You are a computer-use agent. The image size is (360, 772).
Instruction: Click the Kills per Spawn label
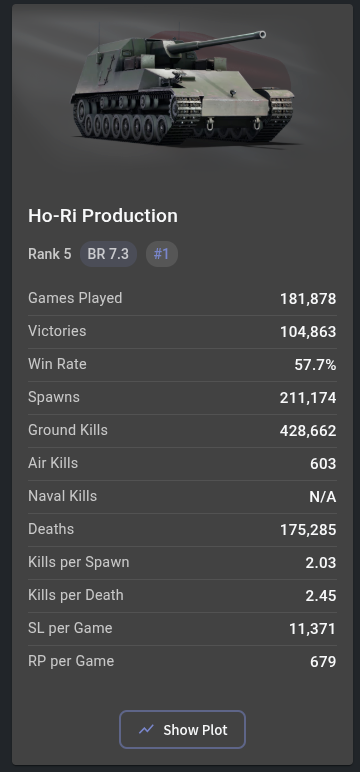point(79,562)
